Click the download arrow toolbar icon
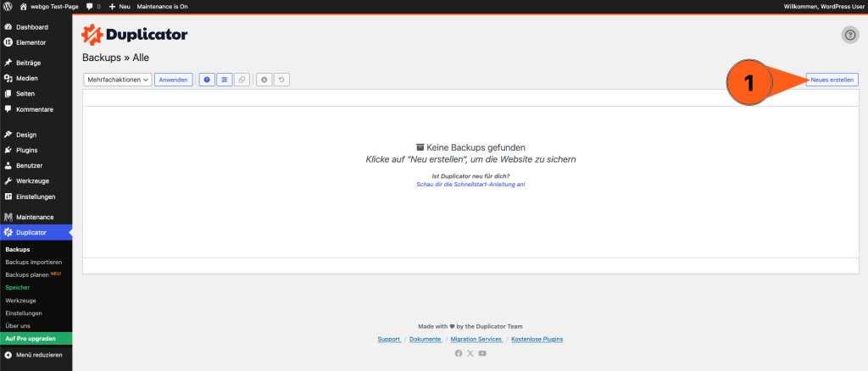Viewport: 868px width, 371px height. 264,80
